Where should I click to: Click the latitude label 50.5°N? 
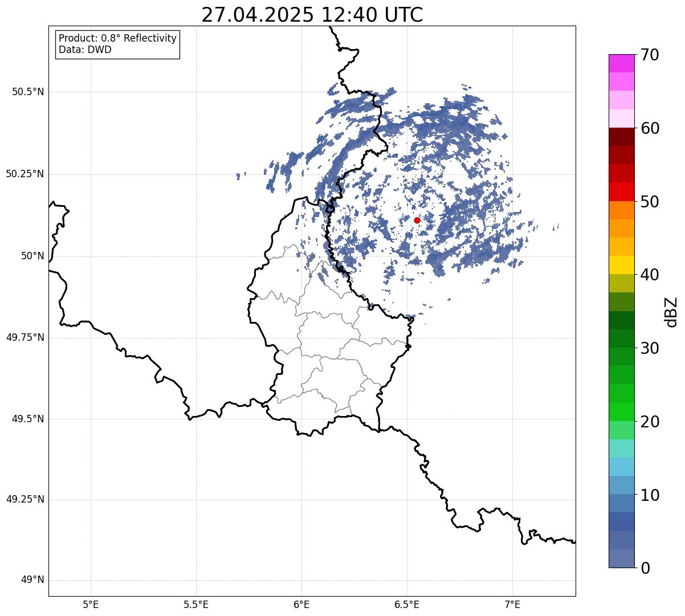tap(28, 92)
